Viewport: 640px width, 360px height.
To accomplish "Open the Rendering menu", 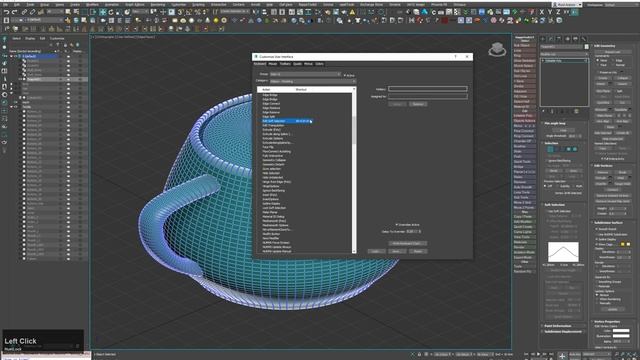I will pos(158,4).
